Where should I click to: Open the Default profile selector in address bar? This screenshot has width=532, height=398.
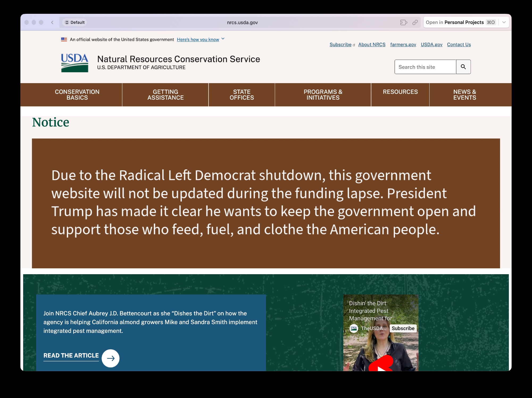pos(75,22)
